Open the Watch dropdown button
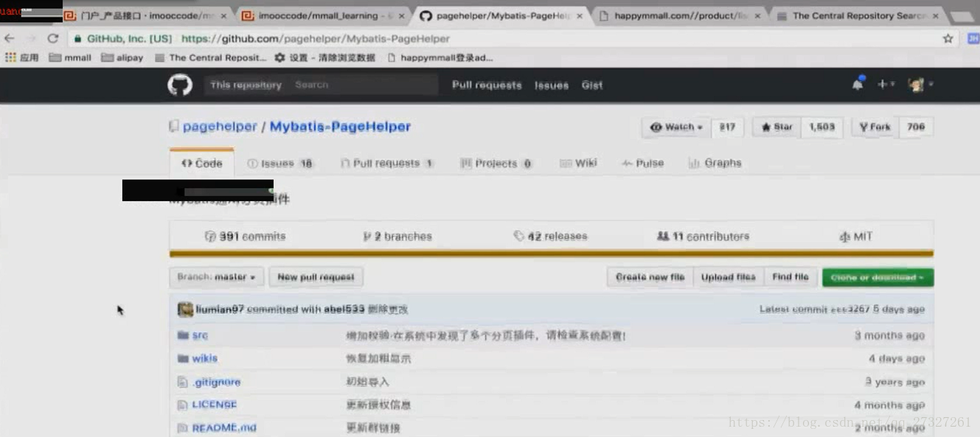This screenshot has width=980, height=437. click(677, 127)
